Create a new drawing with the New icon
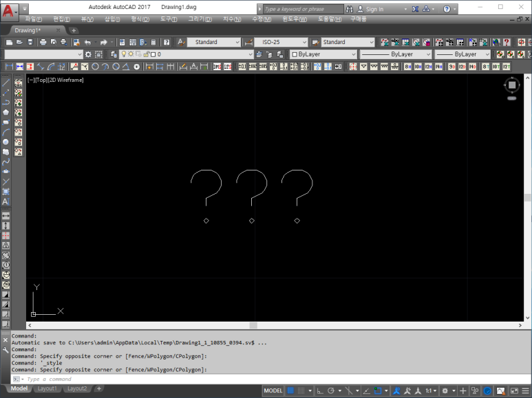The width and height of the screenshot is (532, 398). (x=10, y=42)
